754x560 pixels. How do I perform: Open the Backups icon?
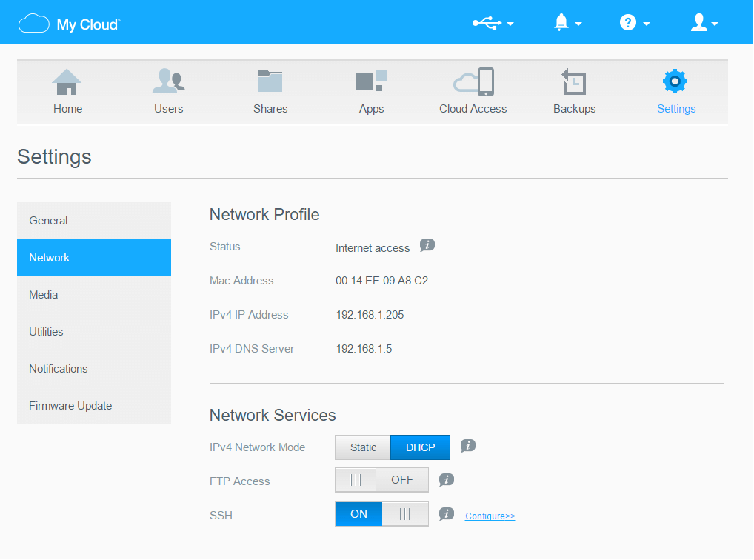pos(574,82)
